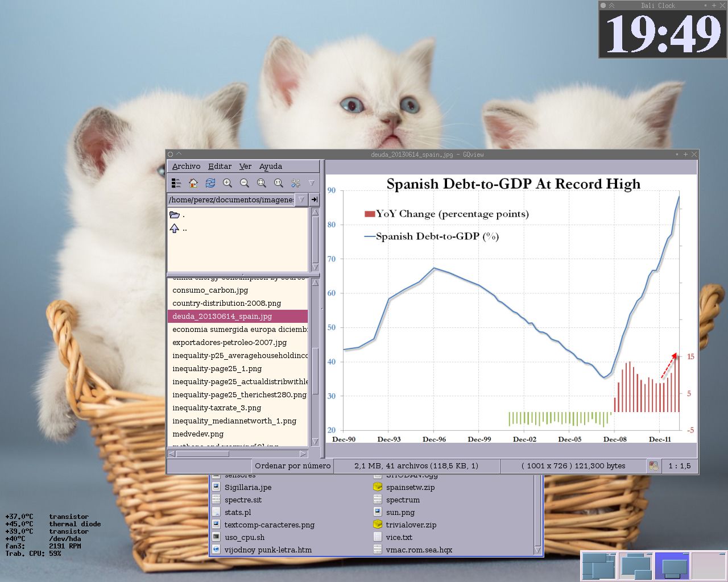The image size is (728, 582).
Task: Select inequality-page25_1.png file
Action: 238,368
